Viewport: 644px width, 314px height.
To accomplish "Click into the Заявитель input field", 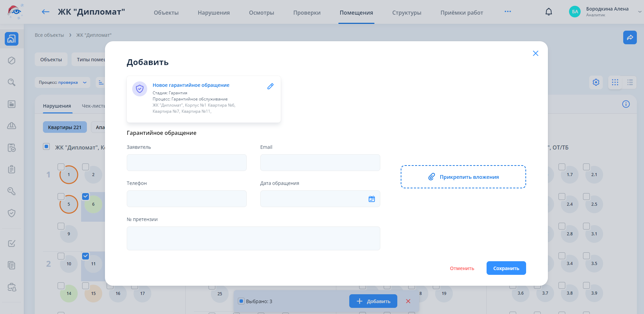I will point(186,163).
